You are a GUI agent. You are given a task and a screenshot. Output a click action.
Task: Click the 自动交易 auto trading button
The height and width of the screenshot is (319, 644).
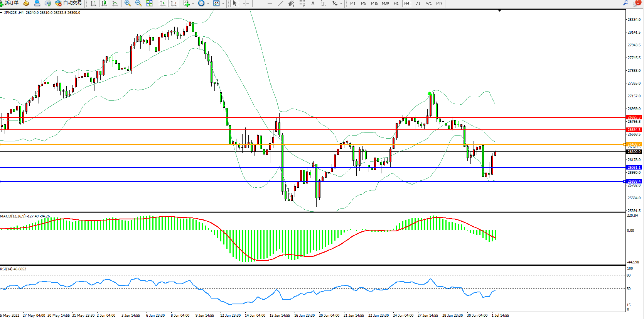pyautogui.click(x=69, y=3)
